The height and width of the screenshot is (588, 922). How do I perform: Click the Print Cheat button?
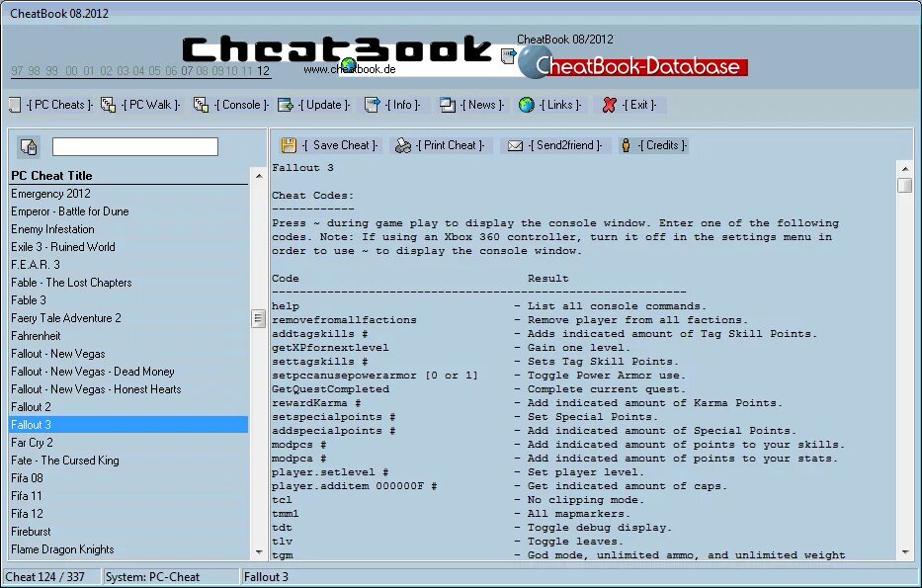point(439,145)
